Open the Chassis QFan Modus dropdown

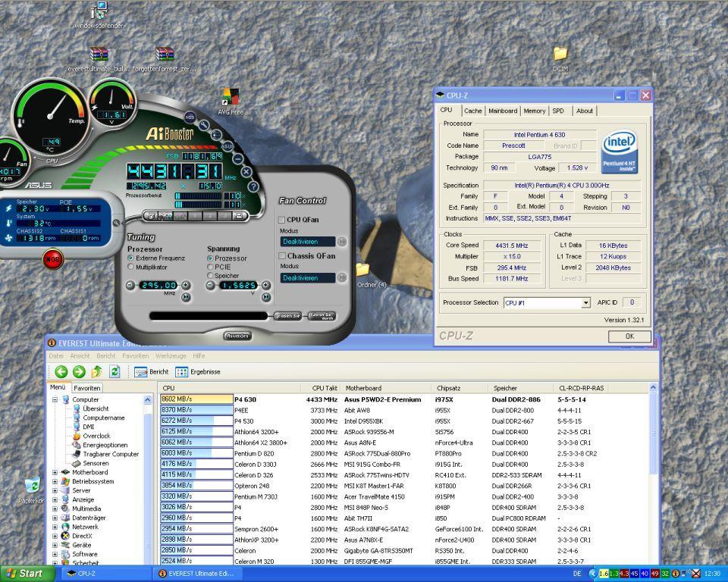(x=342, y=277)
